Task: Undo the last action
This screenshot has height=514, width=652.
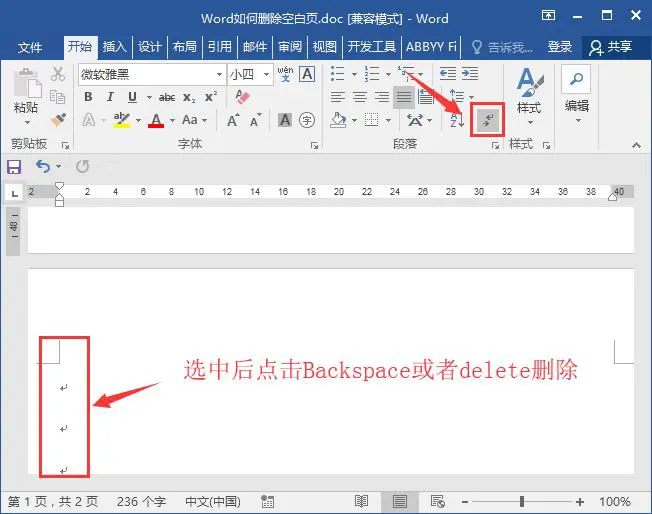Action: (x=43, y=167)
